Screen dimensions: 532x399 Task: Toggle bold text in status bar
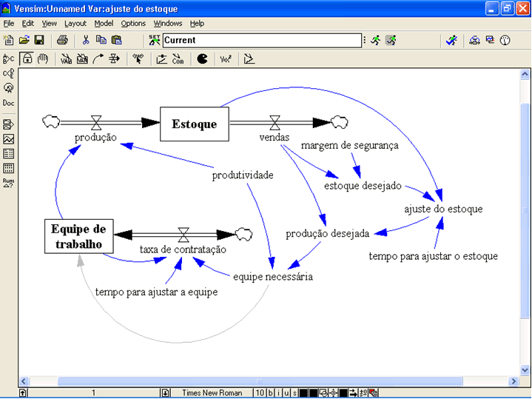pyautogui.click(x=271, y=392)
